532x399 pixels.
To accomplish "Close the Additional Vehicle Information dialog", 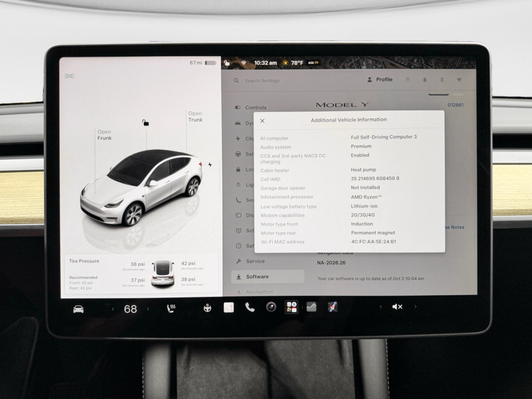I will coord(262,121).
